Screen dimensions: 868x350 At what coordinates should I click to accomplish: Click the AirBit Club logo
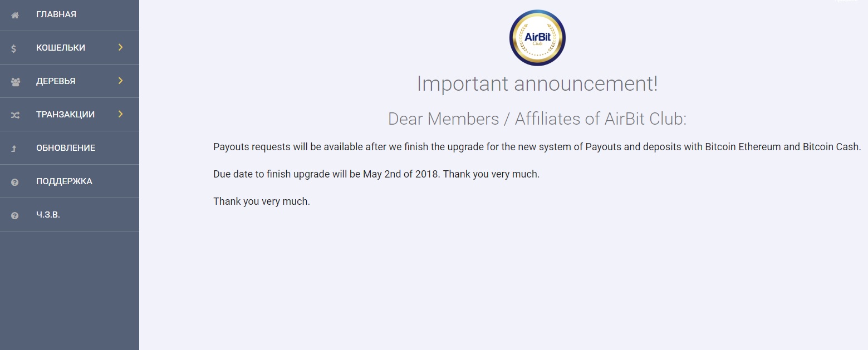537,38
